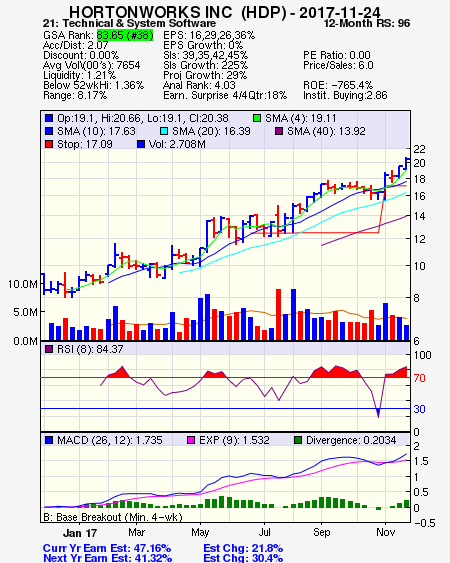The height and width of the screenshot is (563, 450).
Task: Click the magenta EXP (9) legend swatch
Action: 191,440
